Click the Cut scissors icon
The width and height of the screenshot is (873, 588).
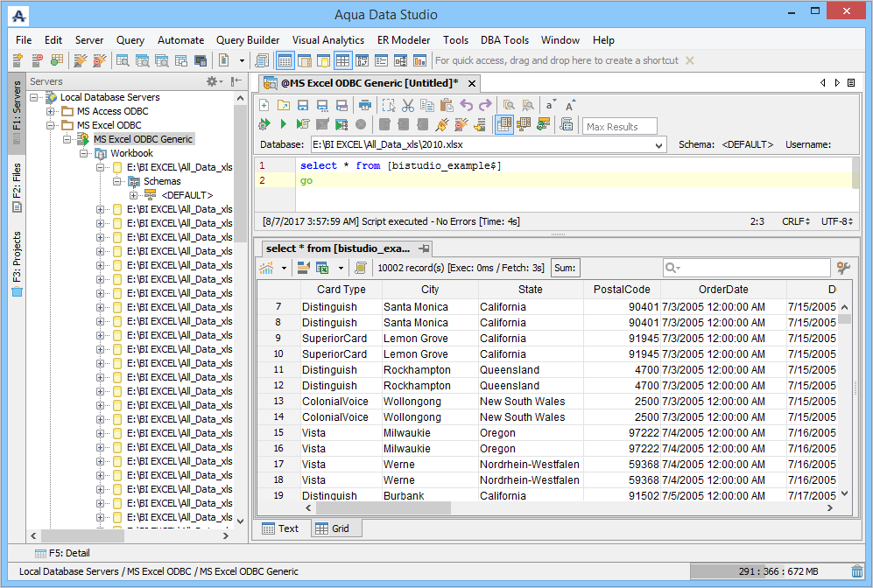coord(408,105)
